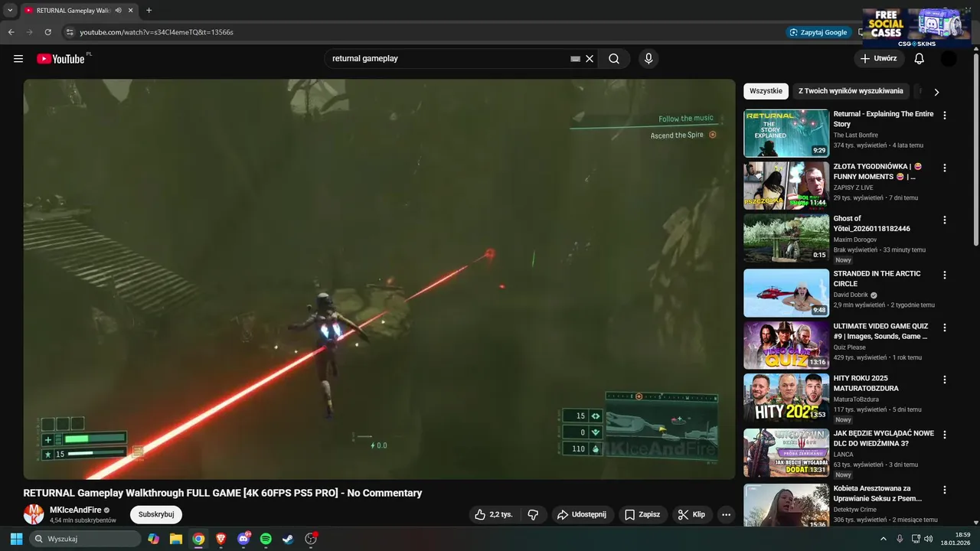Open more actions ellipsis under video

[x=726, y=514]
